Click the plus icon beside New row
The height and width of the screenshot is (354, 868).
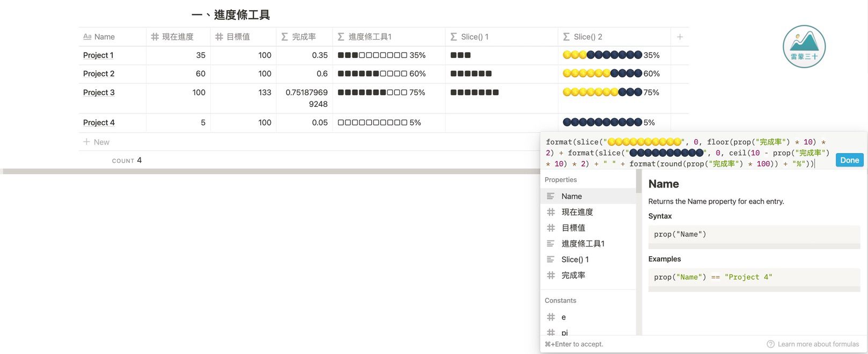point(86,142)
